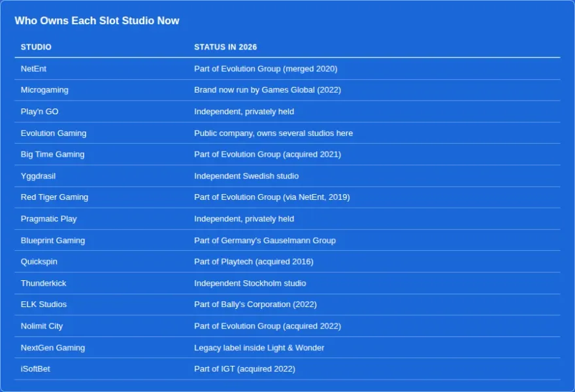
Task: Click 'Part of Evolution Group (via NetEnt, 2019)'
Action: pyautogui.click(x=272, y=197)
